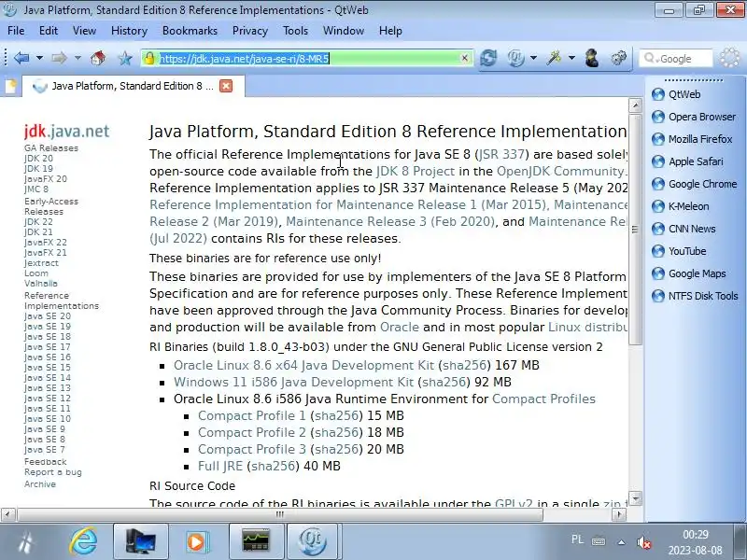Screen dimensions: 747x560
Task: Go to the Home page icon
Action: pyautogui.click(x=98, y=58)
